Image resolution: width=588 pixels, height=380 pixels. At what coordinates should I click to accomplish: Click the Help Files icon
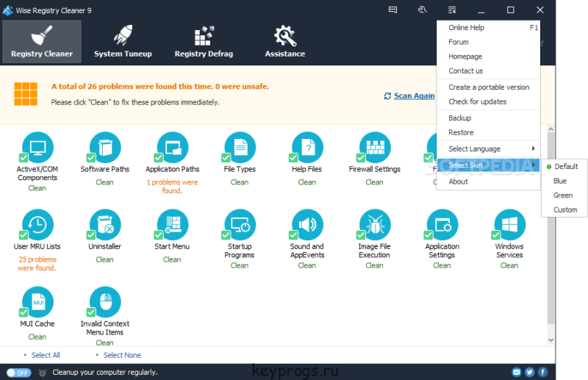(307, 147)
